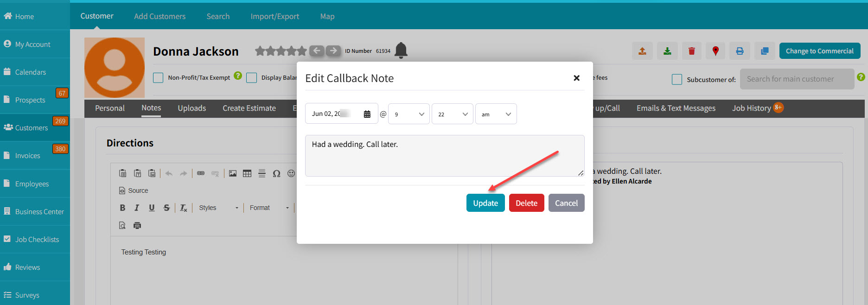The height and width of the screenshot is (305, 868).
Task: Click the Insert Table icon in editor
Action: click(247, 173)
